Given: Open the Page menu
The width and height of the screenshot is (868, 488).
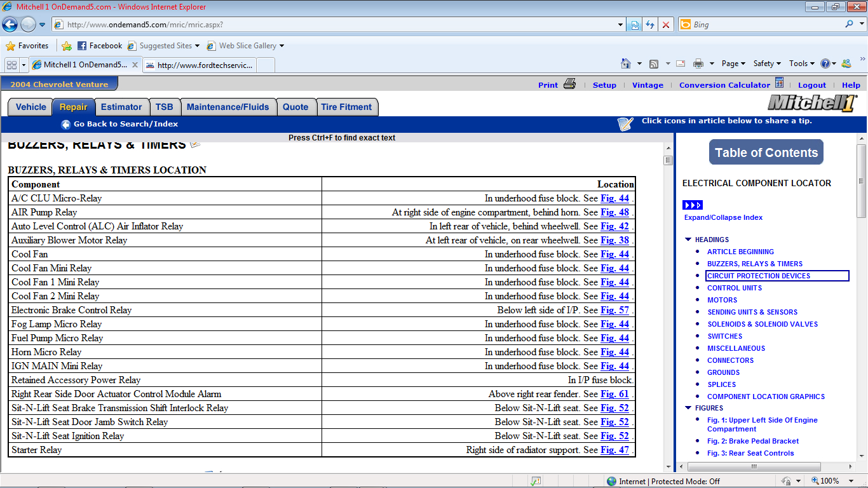Looking at the screenshot, I should (x=733, y=64).
